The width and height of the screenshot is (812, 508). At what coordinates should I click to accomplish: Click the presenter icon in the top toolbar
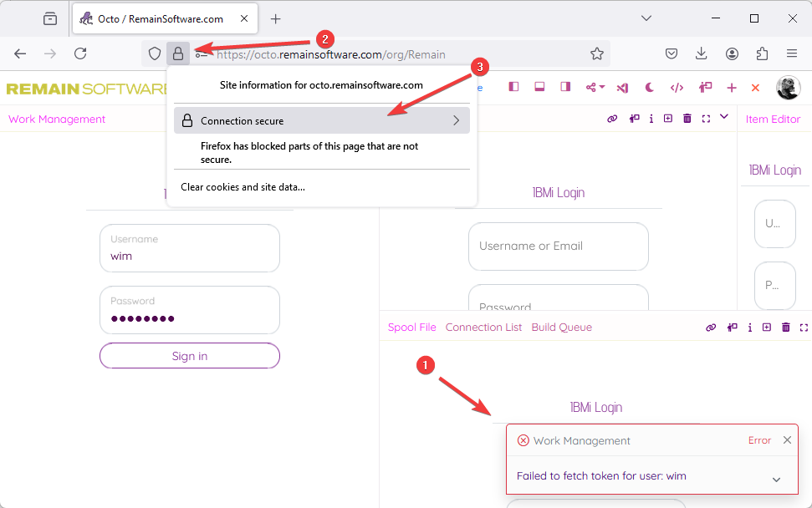[x=705, y=88]
